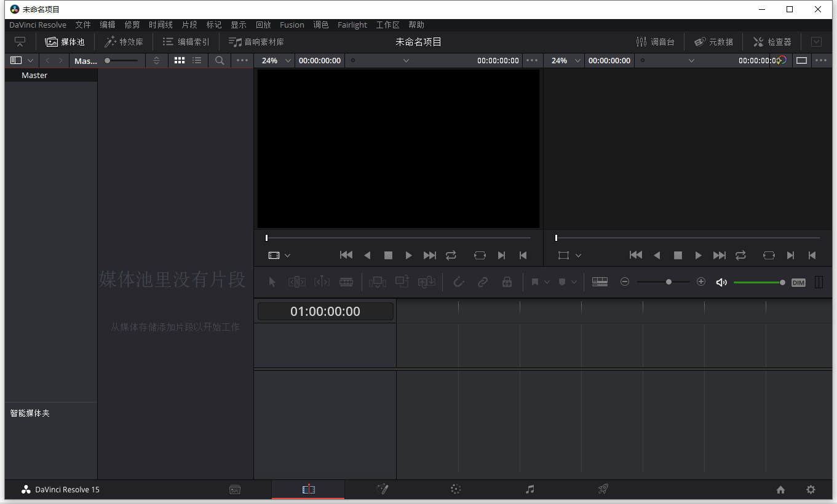Switch to single viewer mode icon
The image size is (837, 504).
[801, 60]
